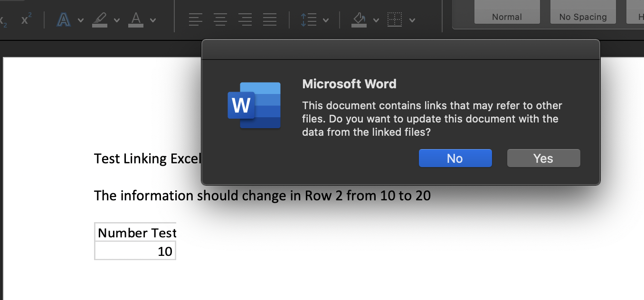
Task: Select the table cell containing 10
Action: tap(135, 251)
